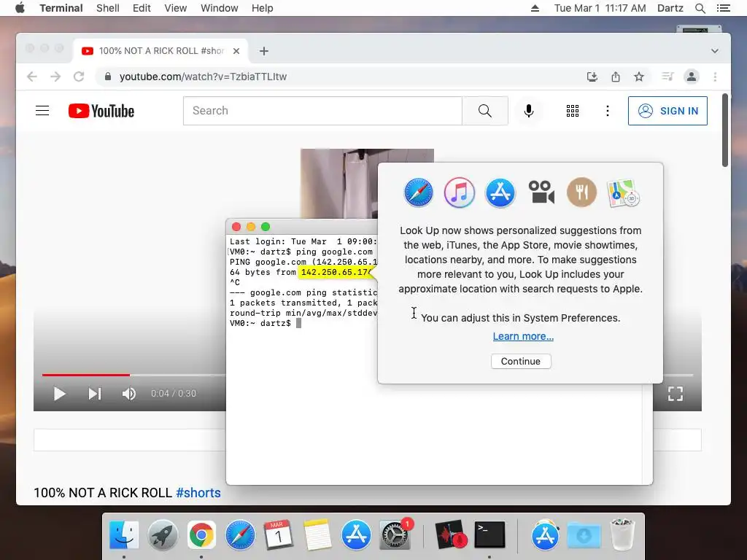Skip to next video

point(94,394)
